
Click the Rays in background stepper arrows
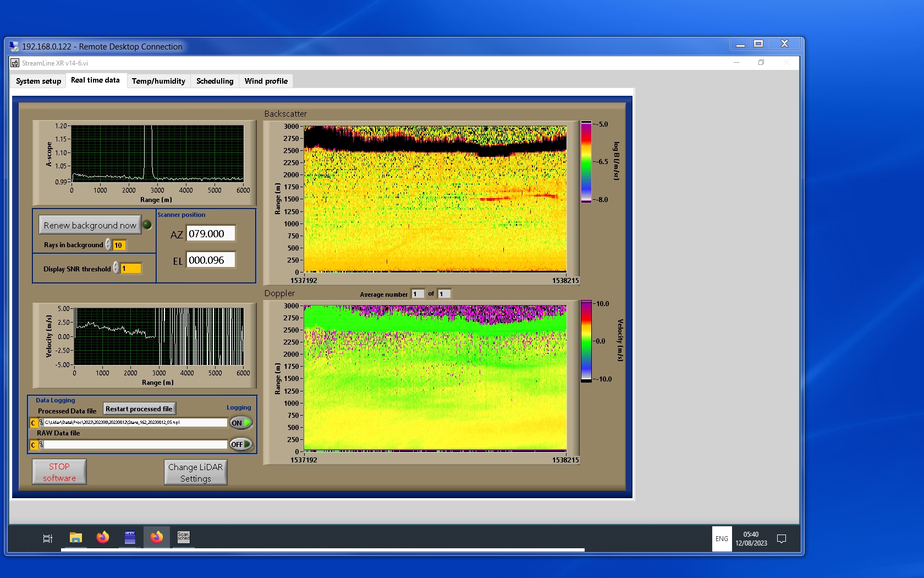(108, 245)
